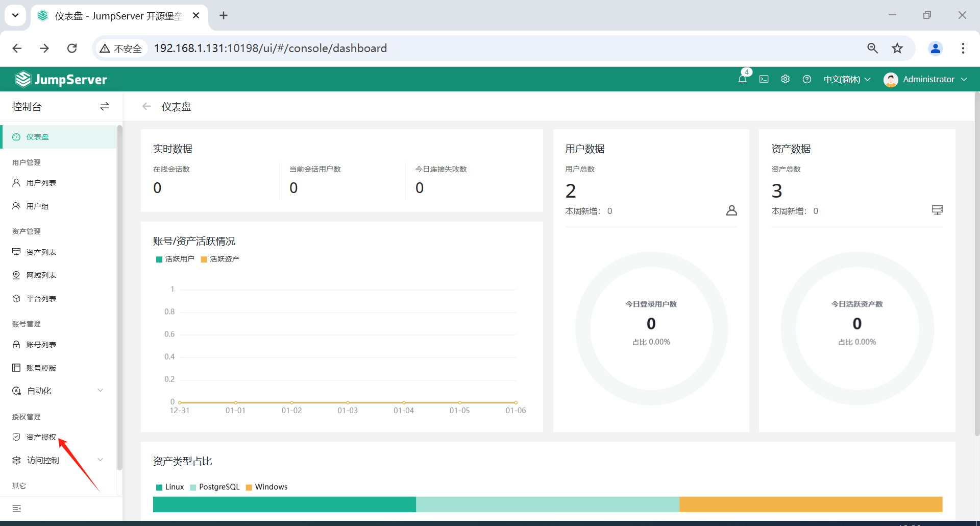Bookmark this page with star icon
The image size is (980, 526).
click(897, 48)
